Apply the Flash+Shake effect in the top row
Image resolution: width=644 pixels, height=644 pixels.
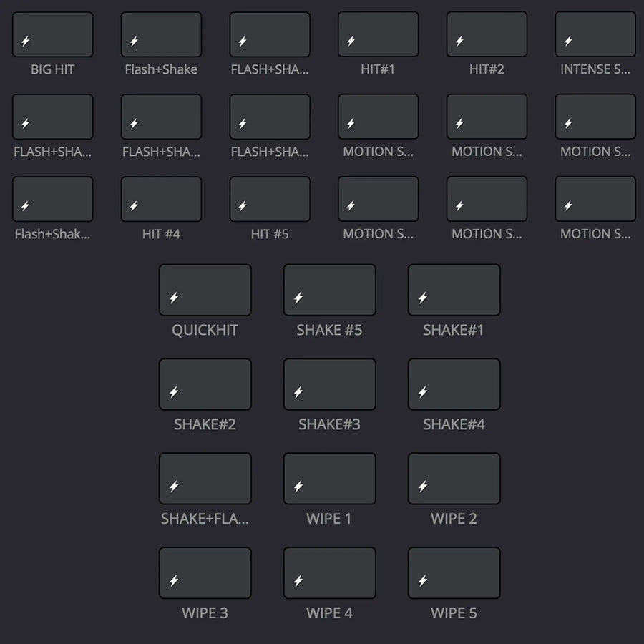pos(161,34)
